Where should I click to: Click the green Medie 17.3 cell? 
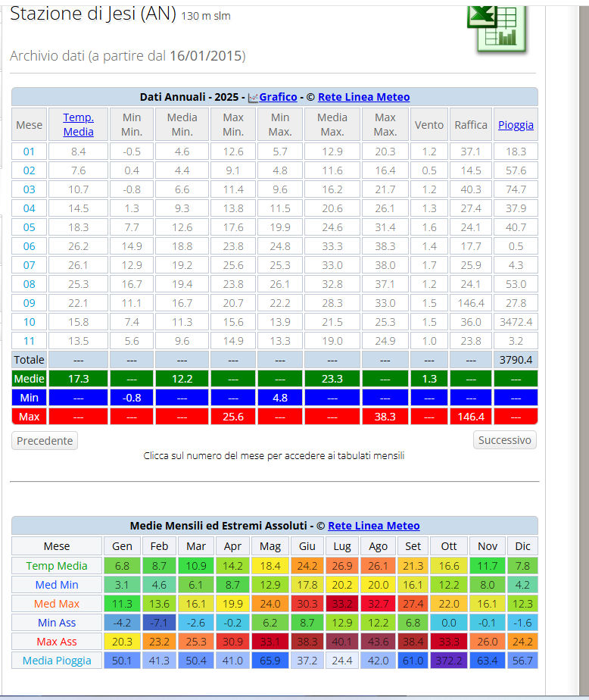click(78, 379)
